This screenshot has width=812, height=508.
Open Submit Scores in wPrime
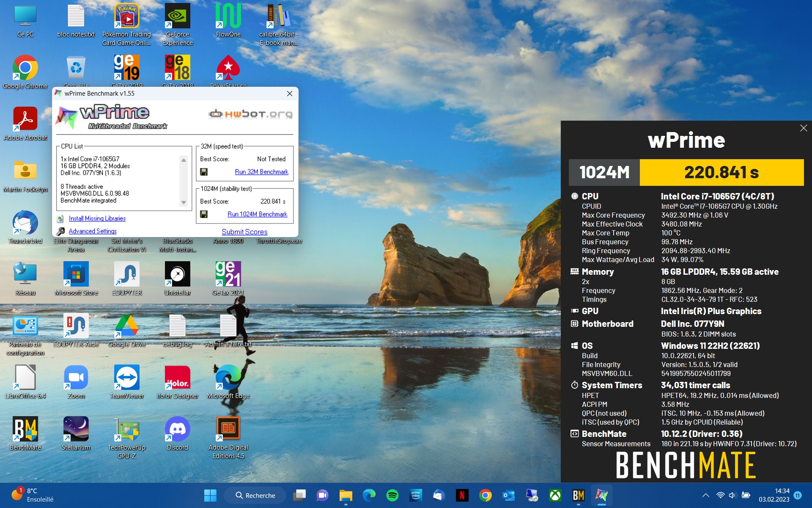pyautogui.click(x=244, y=232)
